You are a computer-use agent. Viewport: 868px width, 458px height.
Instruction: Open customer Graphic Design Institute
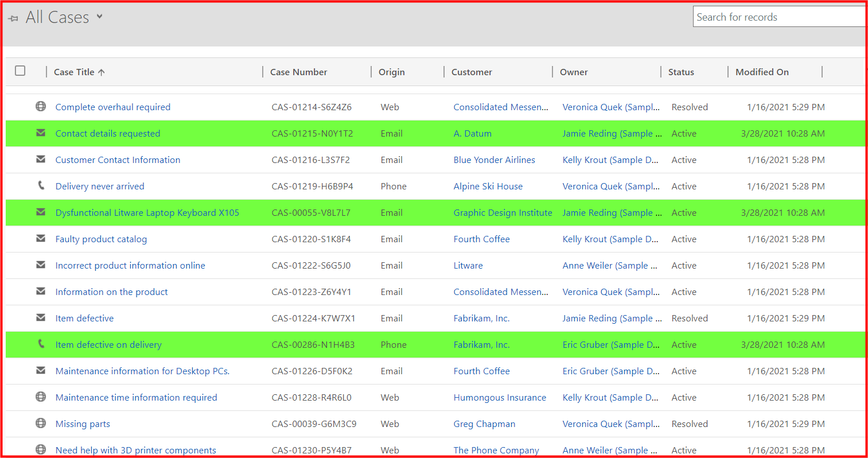[503, 213]
